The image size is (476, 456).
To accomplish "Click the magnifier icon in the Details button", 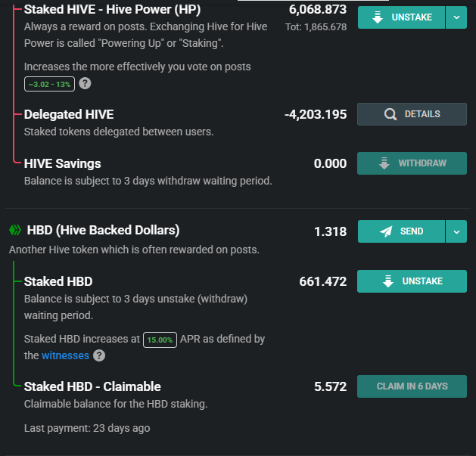I will (x=390, y=114).
